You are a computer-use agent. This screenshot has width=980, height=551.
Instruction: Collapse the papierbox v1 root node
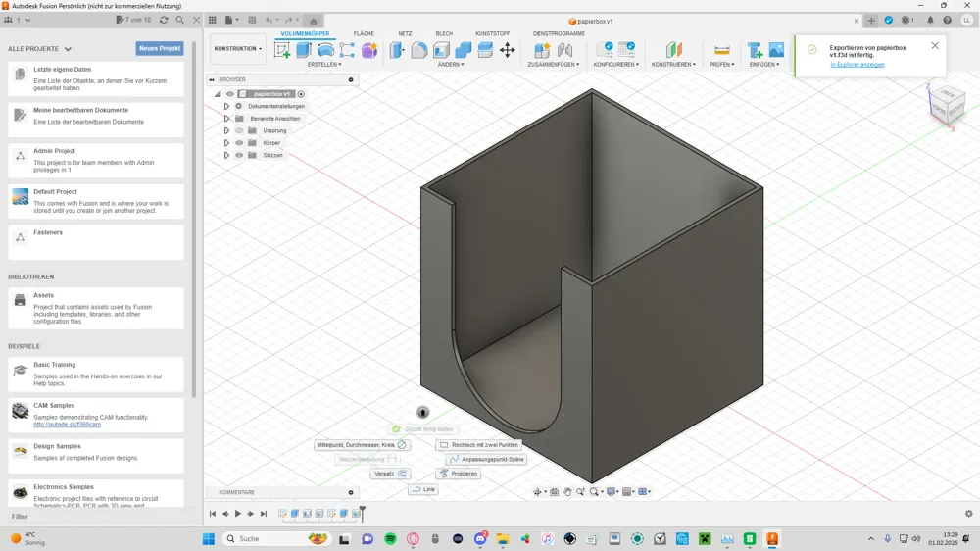pyautogui.click(x=218, y=94)
